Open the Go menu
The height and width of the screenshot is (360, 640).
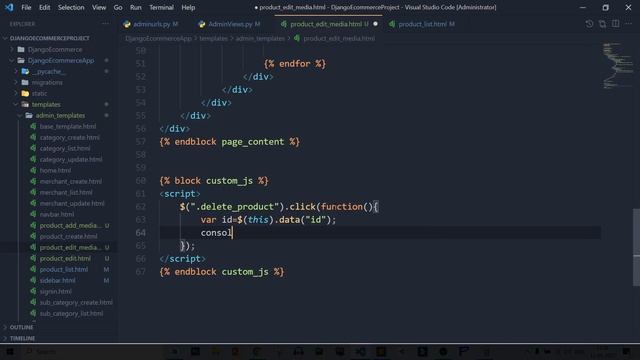(x=118, y=7)
